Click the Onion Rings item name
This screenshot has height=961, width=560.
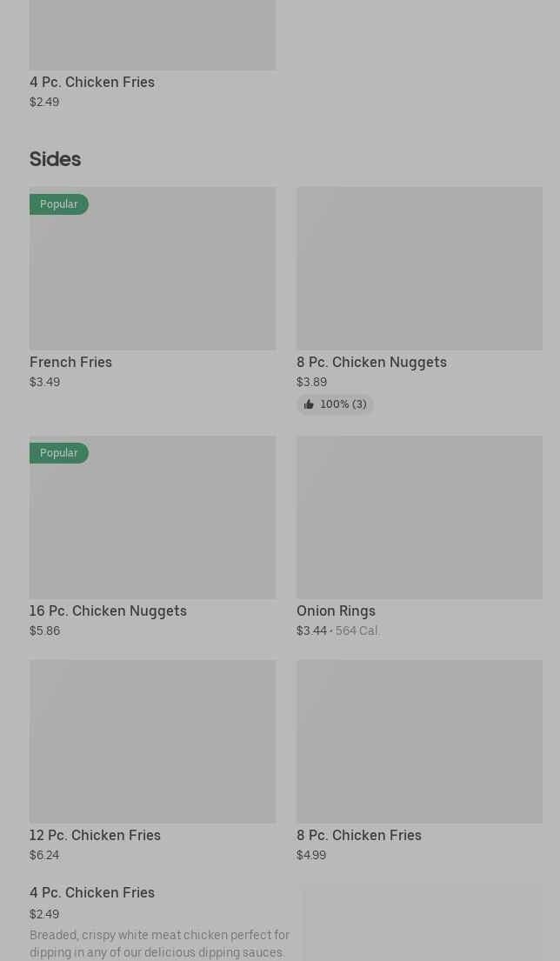(x=336, y=611)
